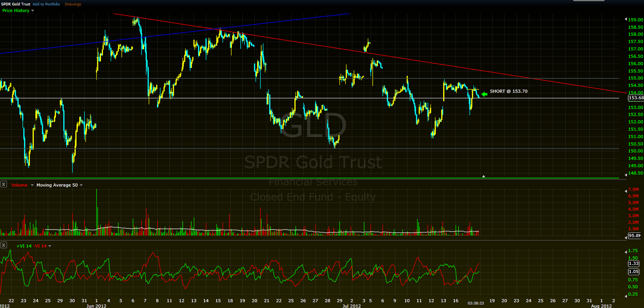Click the 0.50 vortex axis label
Image resolution: width=644 pixels, height=308 pixels.
[x=633, y=287]
